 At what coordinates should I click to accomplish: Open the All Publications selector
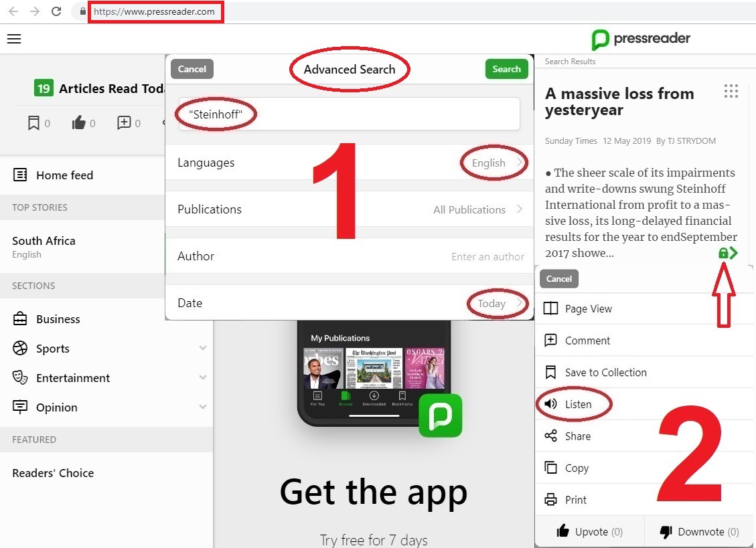[477, 209]
